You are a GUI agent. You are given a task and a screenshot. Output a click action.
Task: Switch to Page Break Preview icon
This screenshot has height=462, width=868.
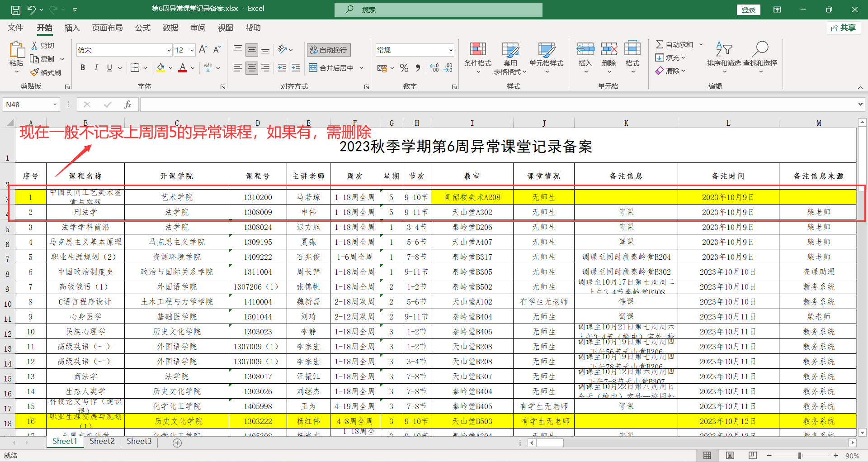click(x=753, y=455)
